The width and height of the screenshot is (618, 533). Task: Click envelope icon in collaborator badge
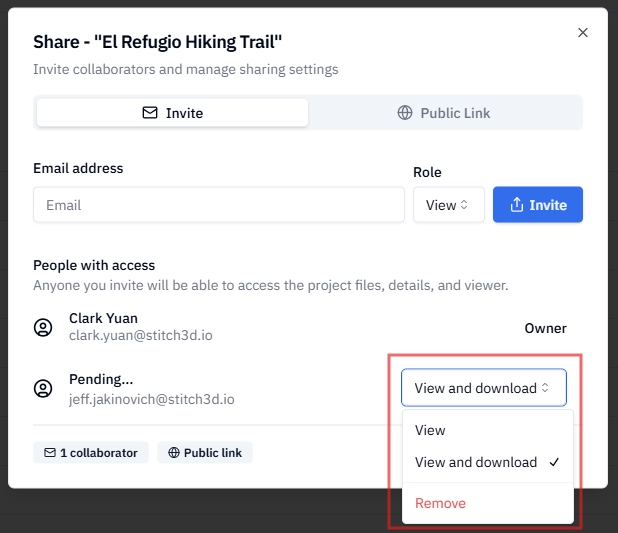pos(50,453)
